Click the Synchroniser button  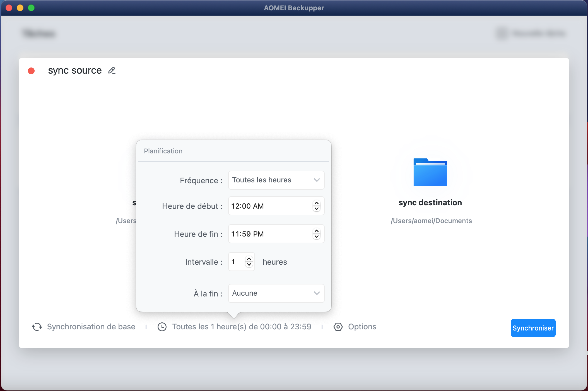(533, 328)
